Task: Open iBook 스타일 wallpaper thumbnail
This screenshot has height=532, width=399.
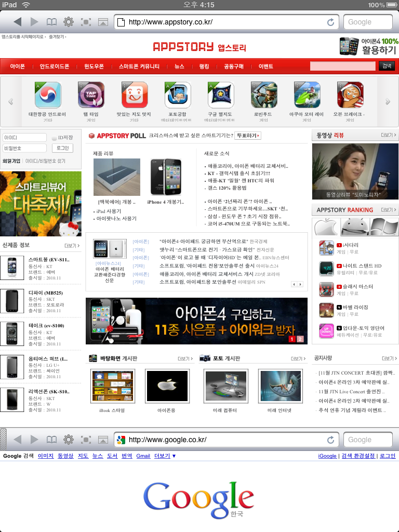Action: pyautogui.click(x=113, y=386)
